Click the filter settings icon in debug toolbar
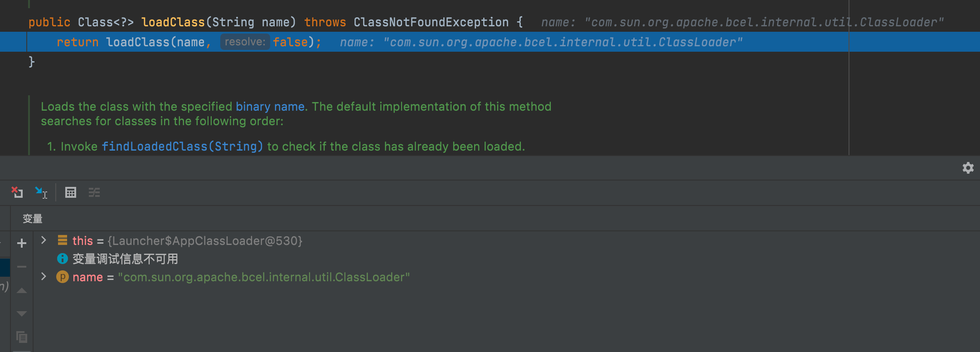This screenshot has height=352, width=980. point(94,192)
